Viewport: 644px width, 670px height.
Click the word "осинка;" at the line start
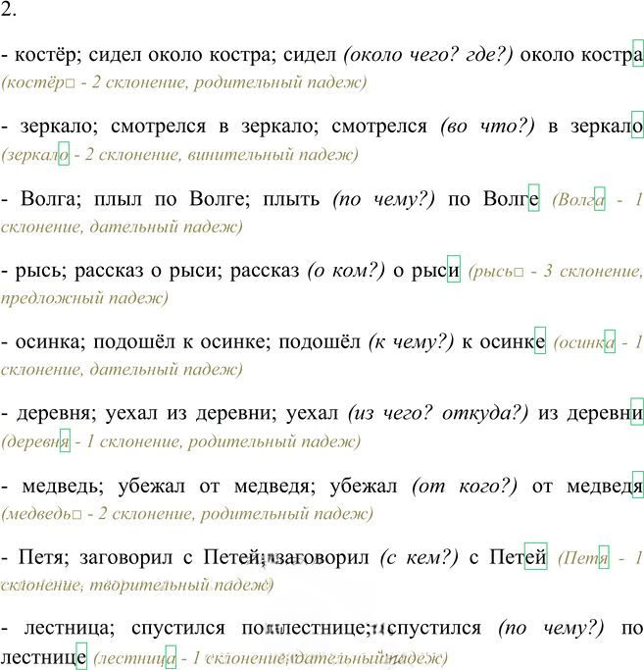pos(51,341)
